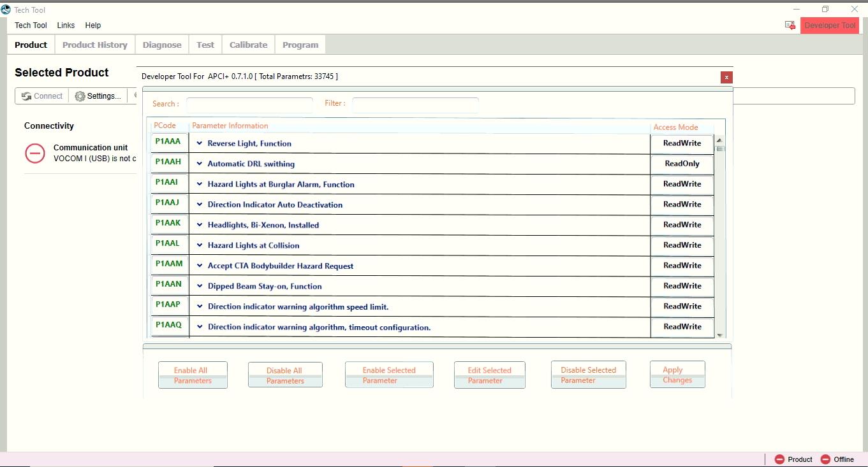Image resolution: width=868 pixels, height=467 pixels.
Task: Click inside the Search field
Action: click(249, 104)
